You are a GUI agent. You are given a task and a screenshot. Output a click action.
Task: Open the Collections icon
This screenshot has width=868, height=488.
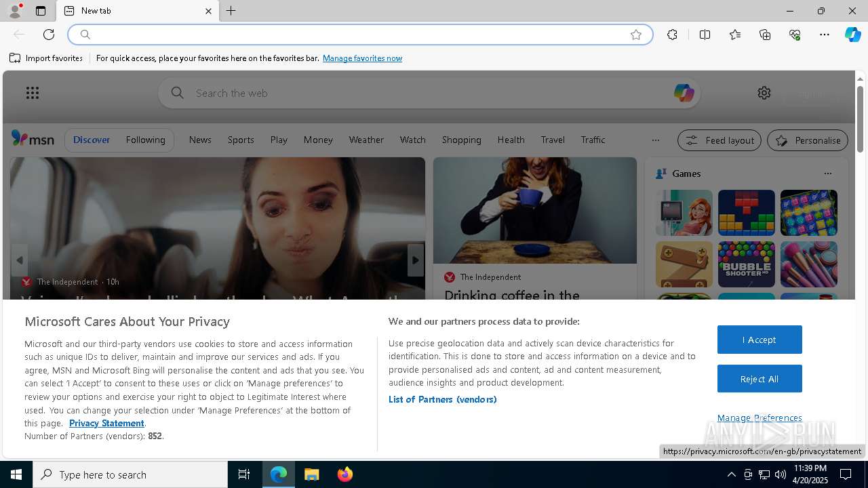point(765,35)
